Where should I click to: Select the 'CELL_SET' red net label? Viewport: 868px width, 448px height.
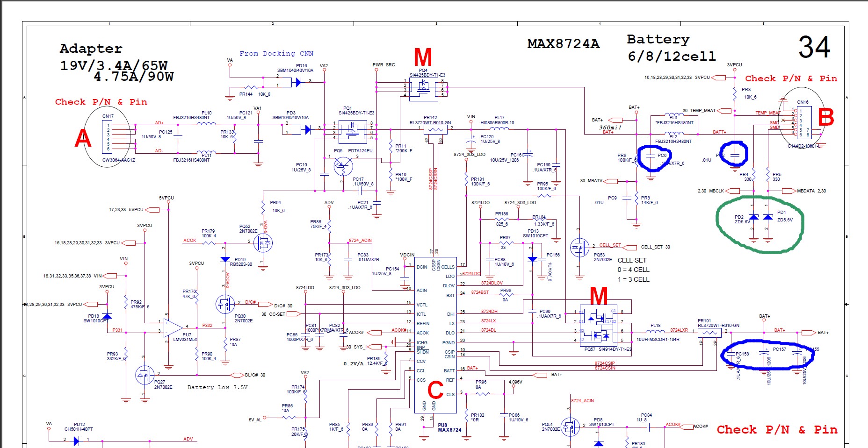point(610,245)
